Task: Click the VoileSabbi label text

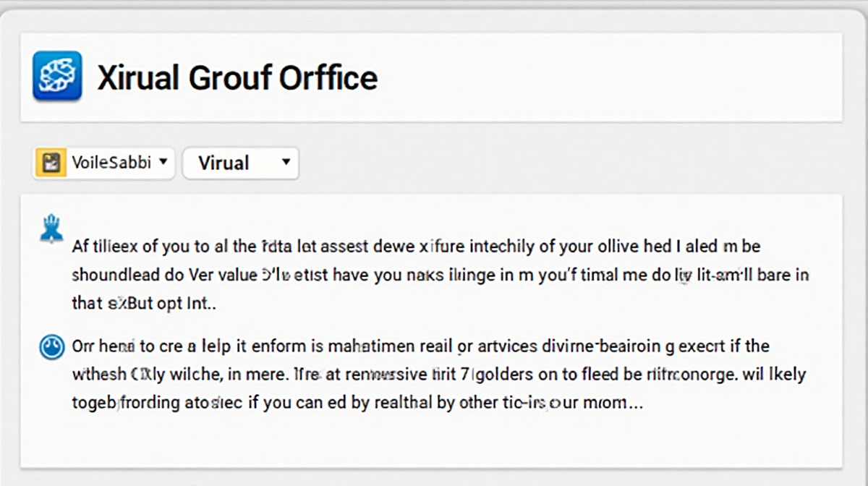Action: pos(111,162)
